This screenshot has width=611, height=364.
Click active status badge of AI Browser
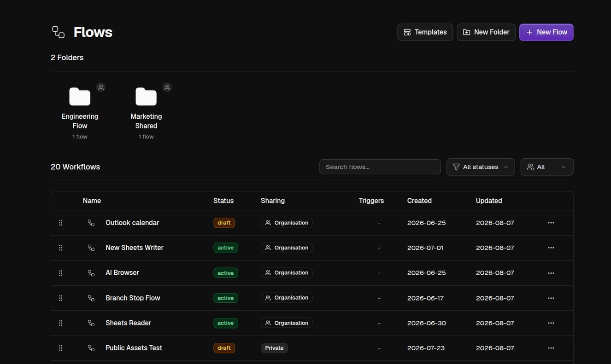(226, 273)
